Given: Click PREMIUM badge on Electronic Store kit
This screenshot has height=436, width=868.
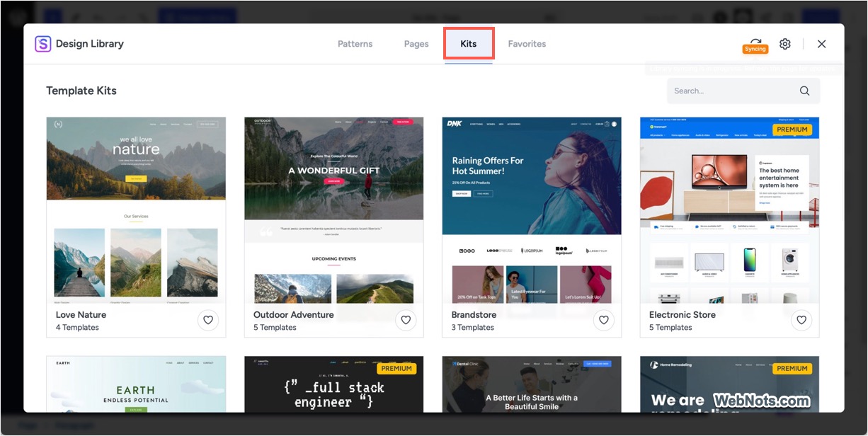Looking at the screenshot, I should click(x=792, y=130).
